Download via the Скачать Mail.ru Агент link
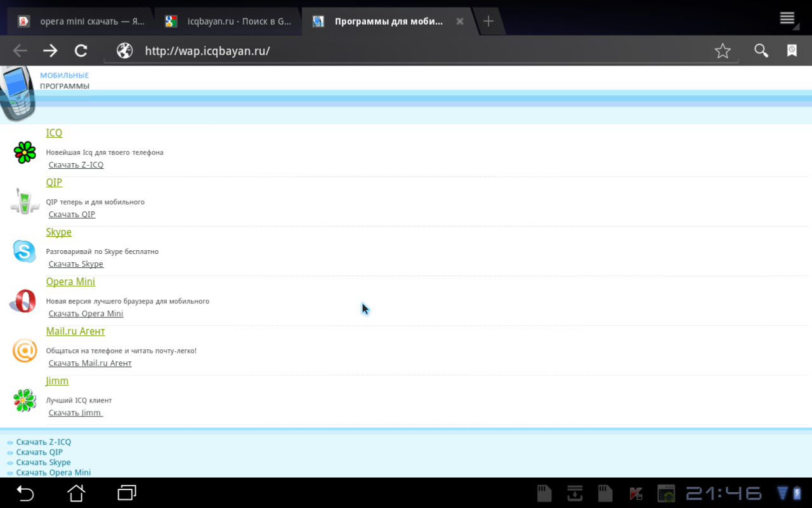 point(90,363)
